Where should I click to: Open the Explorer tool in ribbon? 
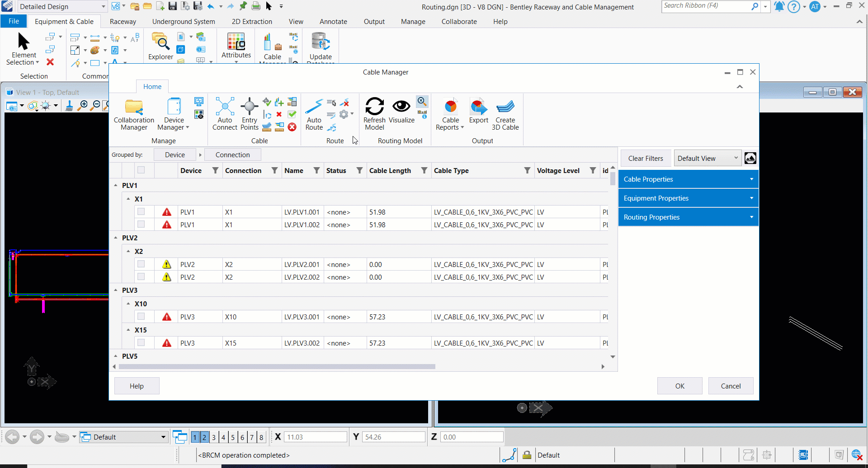tap(160, 43)
